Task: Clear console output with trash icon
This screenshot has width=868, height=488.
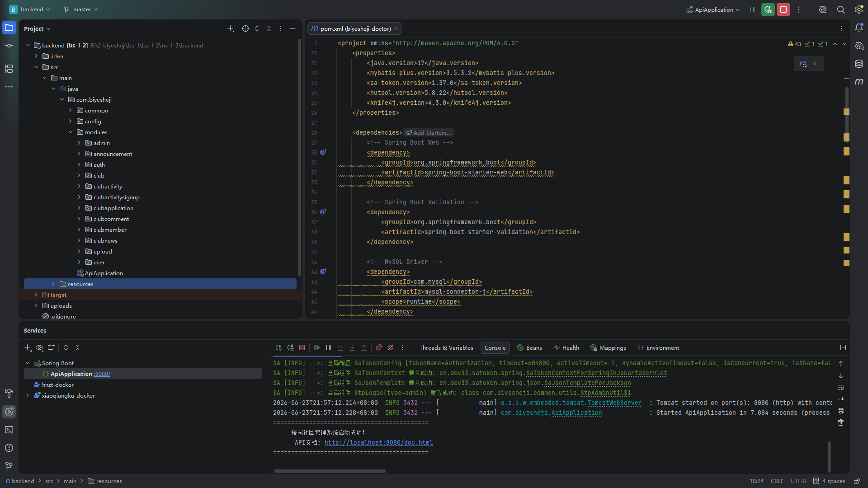Action: 841,422
